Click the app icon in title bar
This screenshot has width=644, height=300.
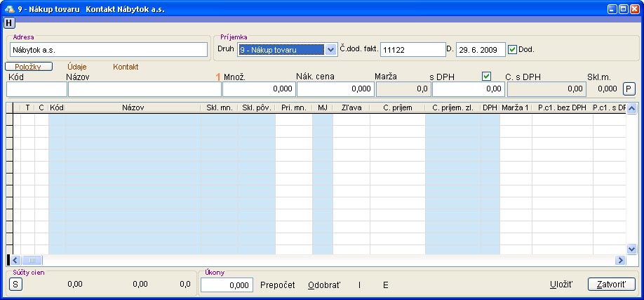(9, 8)
